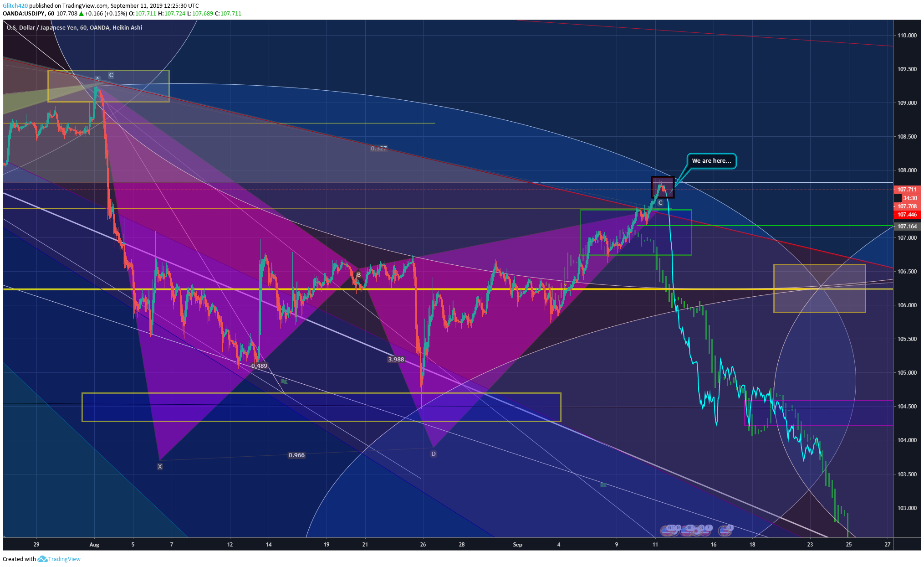Select the harmonic pattern point B label
Viewport: 924px width, 567px height.
359,275
